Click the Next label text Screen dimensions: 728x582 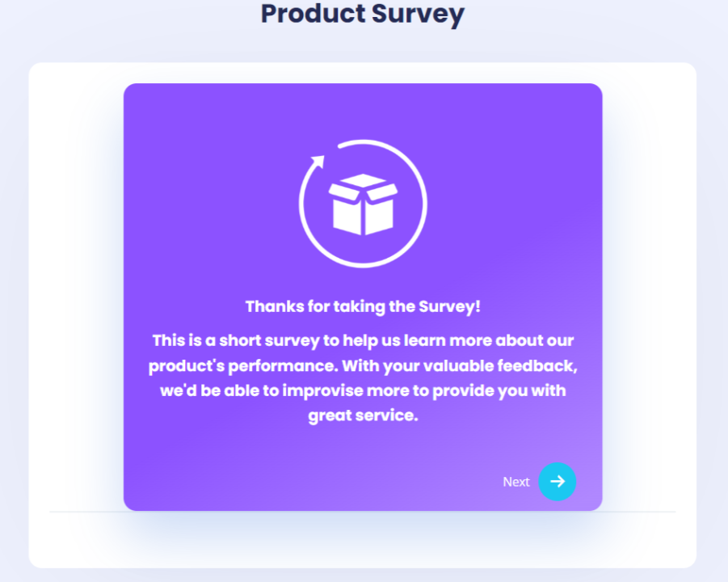pyautogui.click(x=515, y=481)
